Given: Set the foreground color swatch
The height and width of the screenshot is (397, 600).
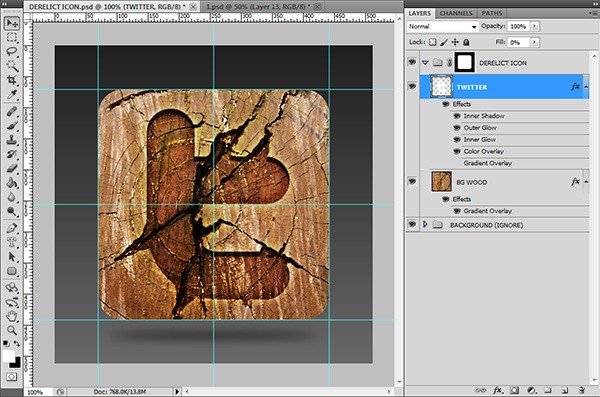Looking at the screenshot, I should tap(8, 356).
